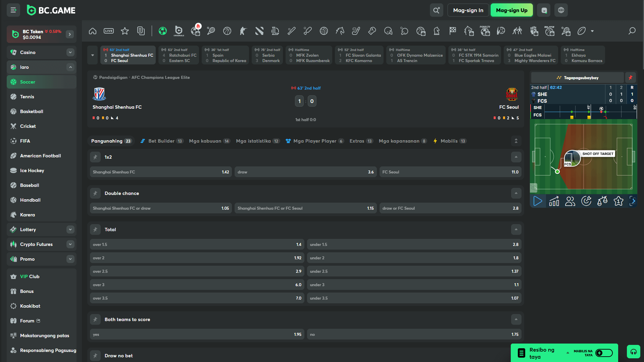This screenshot has width=644, height=362.
Task: Open the header search button
Action: 436,10
